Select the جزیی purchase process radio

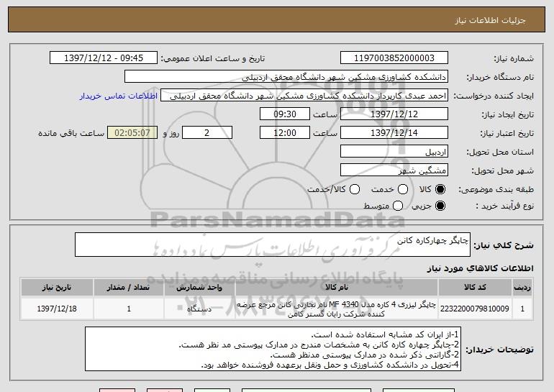440,206
